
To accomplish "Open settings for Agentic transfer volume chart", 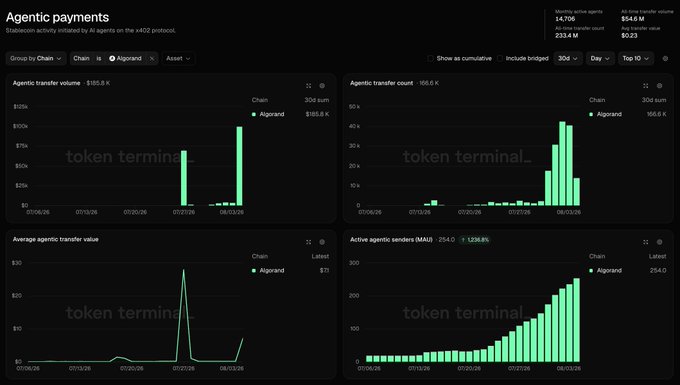I will [x=322, y=86].
